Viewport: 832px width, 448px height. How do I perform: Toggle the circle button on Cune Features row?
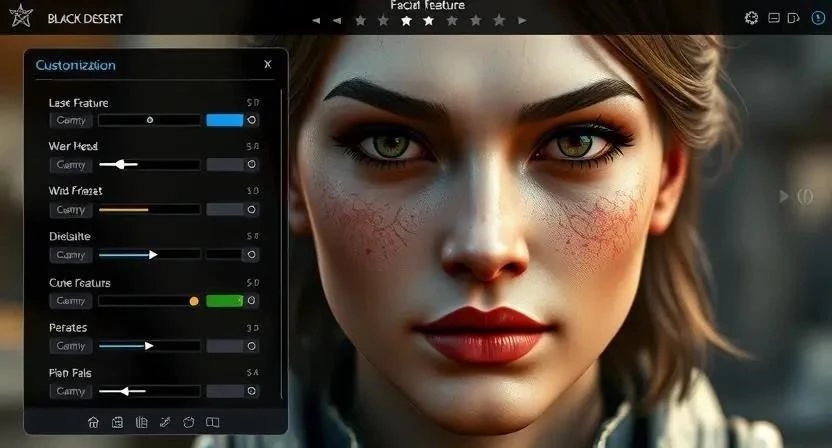[x=251, y=300]
